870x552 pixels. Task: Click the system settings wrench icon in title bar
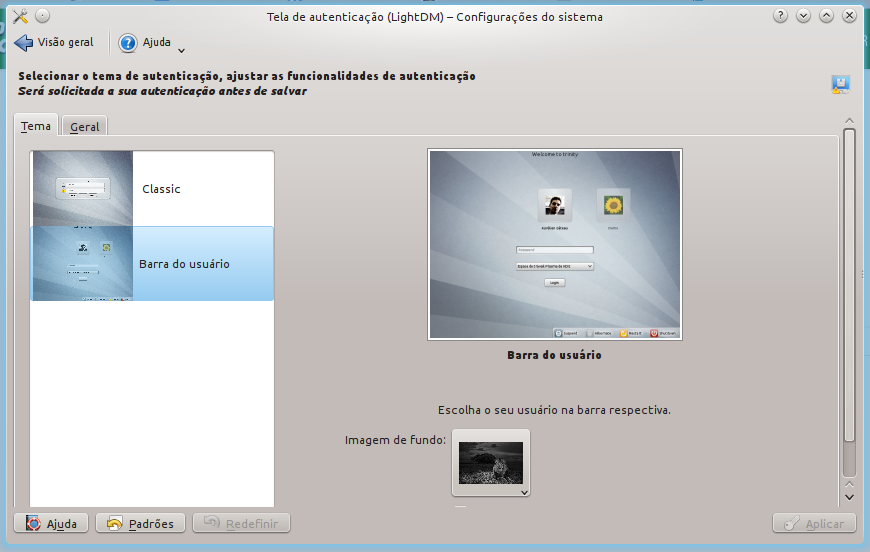pos(20,16)
